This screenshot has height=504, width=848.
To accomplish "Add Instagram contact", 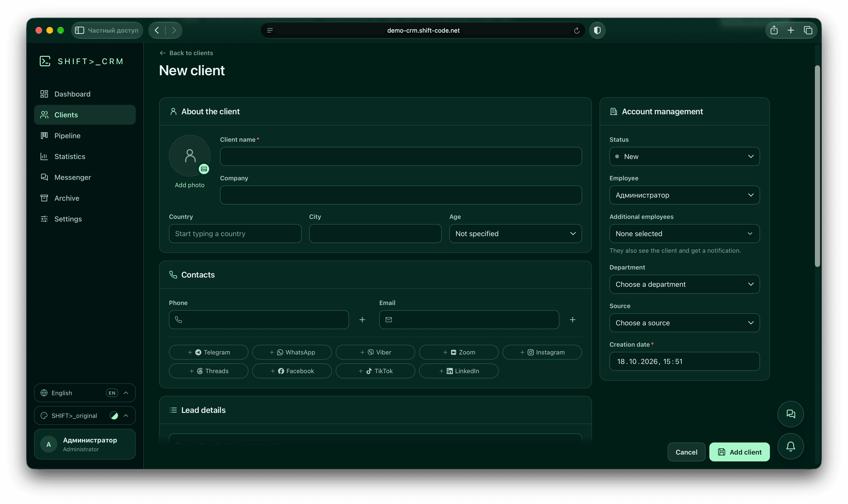I will pyautogui.click(x=542, y=352).
